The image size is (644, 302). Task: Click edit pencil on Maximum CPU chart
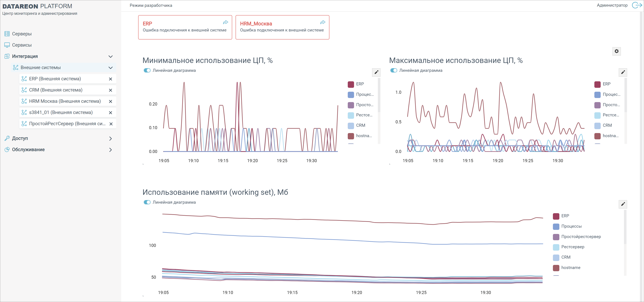[x=623, y=72]
